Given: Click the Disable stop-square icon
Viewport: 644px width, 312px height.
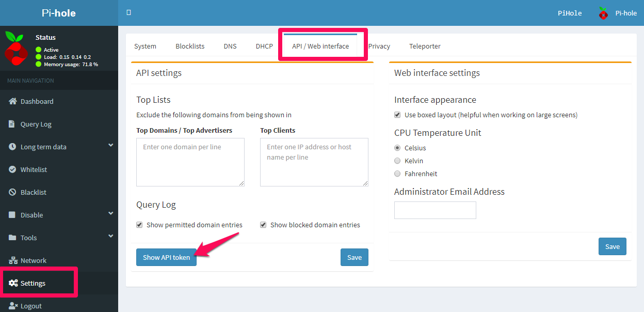Looking at the screenshot, I should pyautogui.click(x=12, y=215).
